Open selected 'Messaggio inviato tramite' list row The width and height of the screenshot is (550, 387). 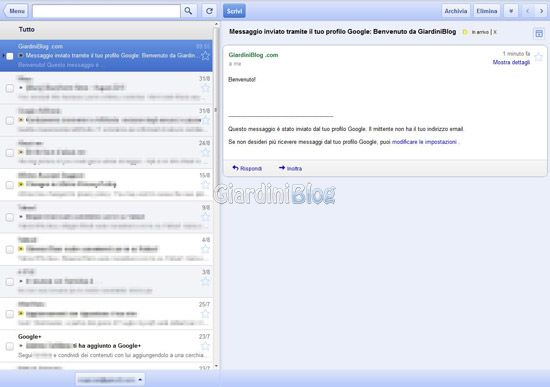point(106,55)
